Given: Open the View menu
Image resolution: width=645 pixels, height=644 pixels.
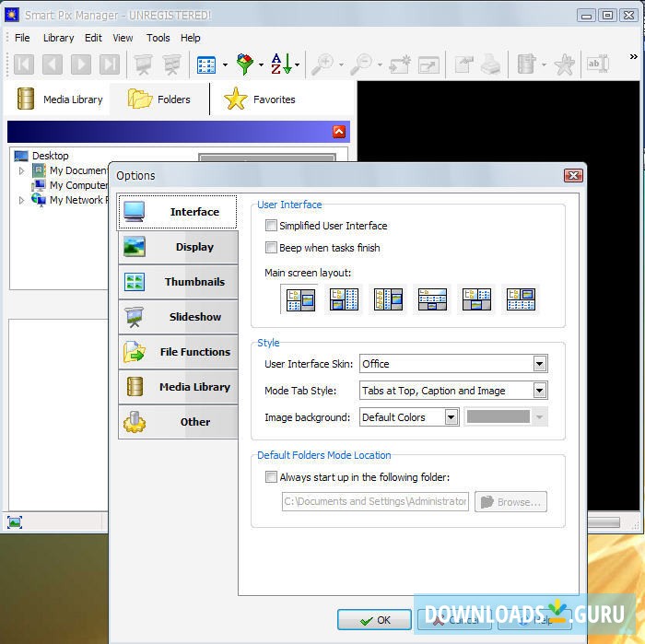Looking at the screenshot, I should 123,38.
